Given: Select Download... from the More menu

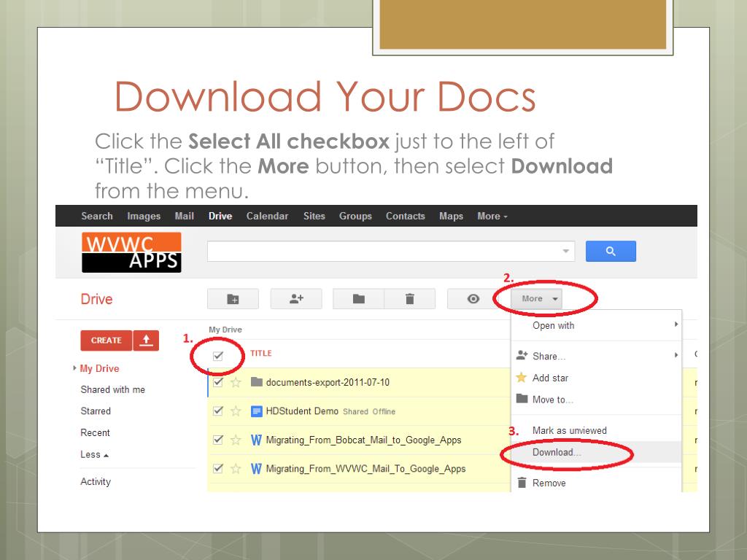Looking at the screenshot, I should coord(597,452).
